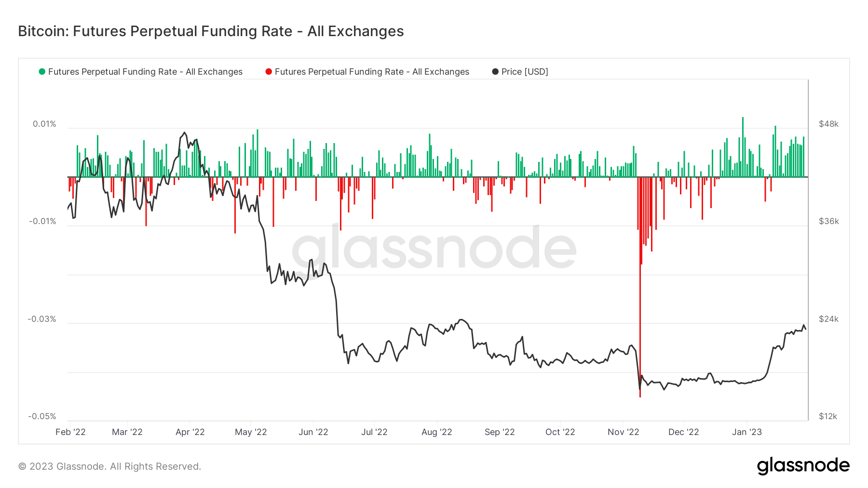868x488 pixels.
Task: Click the chart title text
Action: click(211, 31)
